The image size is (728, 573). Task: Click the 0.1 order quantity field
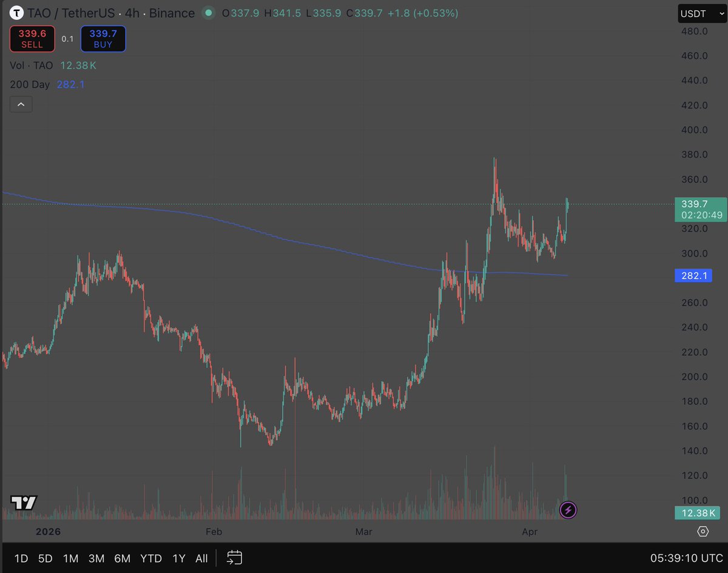tap(67, 39)
